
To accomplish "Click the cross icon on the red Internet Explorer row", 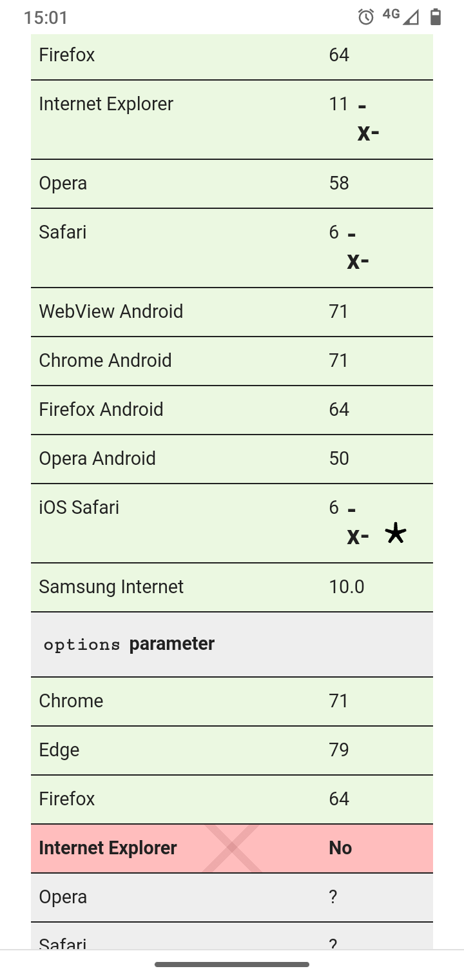I will [232, 848].
